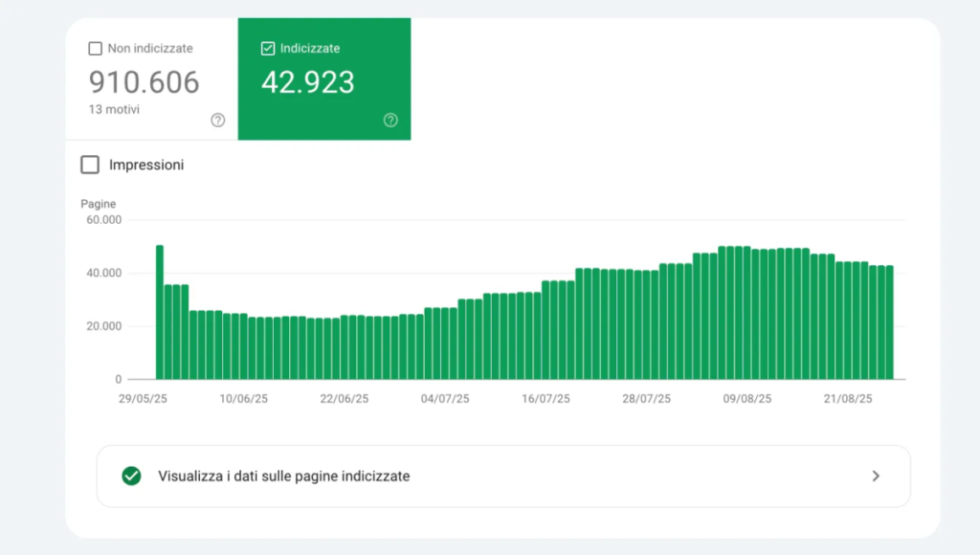
Task: Select the 910.606 non-indexed pages count
Action: pyautogui.click(x=145, y=82)
